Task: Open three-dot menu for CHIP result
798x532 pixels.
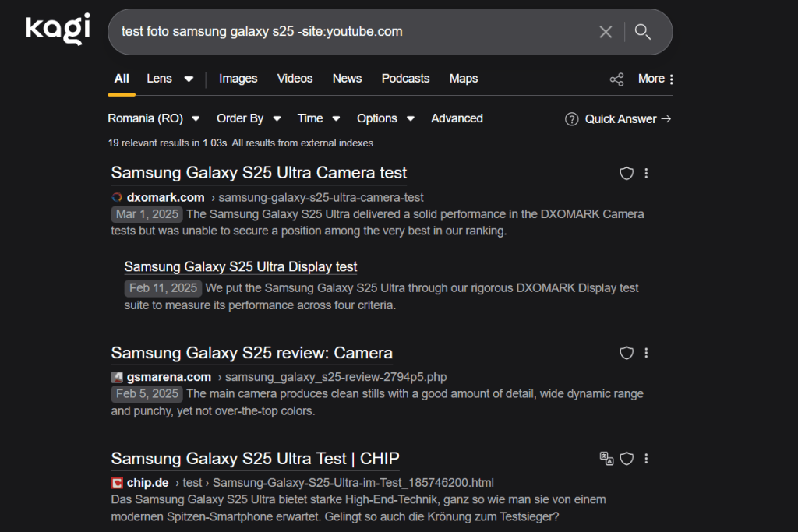Action: coord(646,459)
